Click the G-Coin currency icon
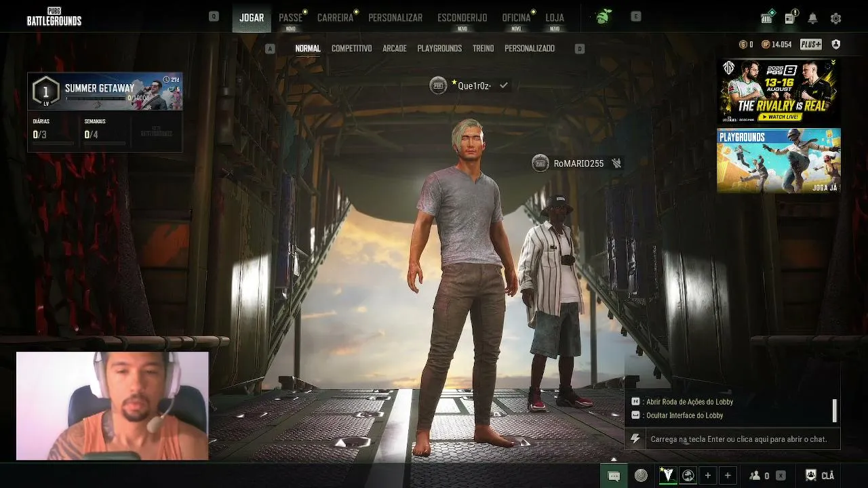868x488 pixels. 743,45
